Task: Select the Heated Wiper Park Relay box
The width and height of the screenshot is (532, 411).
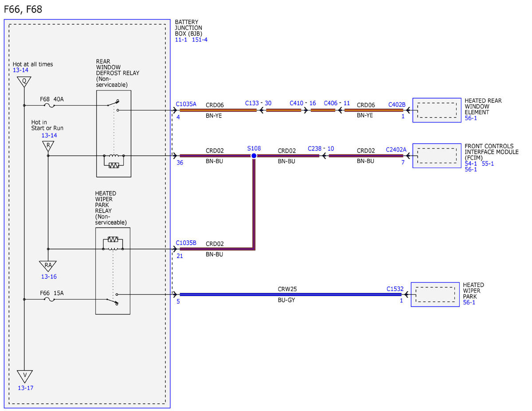Action: [x=113, y=271]
